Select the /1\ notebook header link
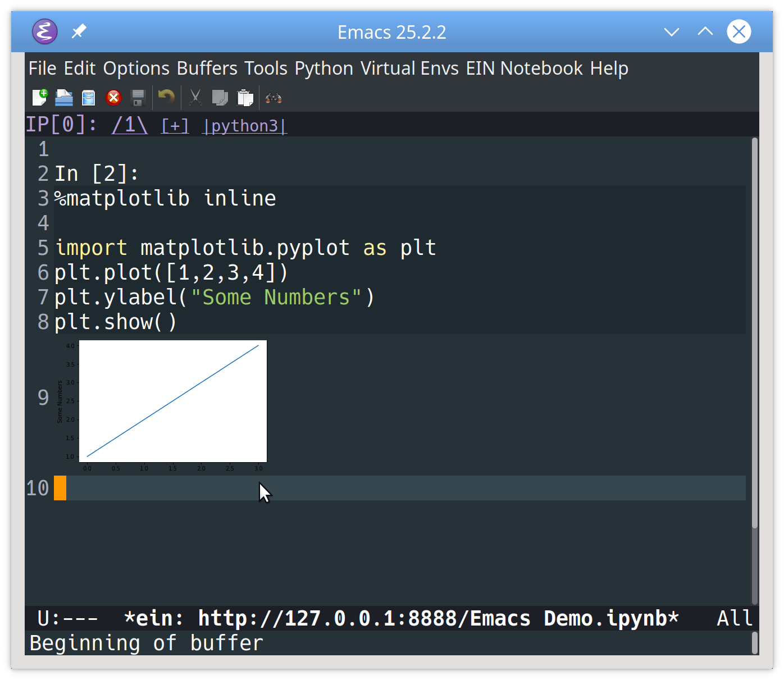Viewport: 784px width, 680px height. [129, 125]
